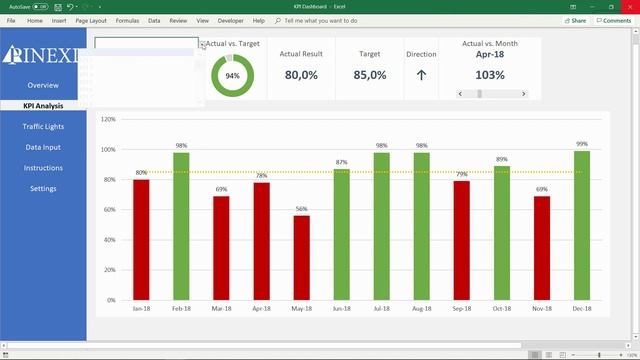Toggle the AutoSave switch
This screenshot has height=360, width=640.
[x=40, y=7]
